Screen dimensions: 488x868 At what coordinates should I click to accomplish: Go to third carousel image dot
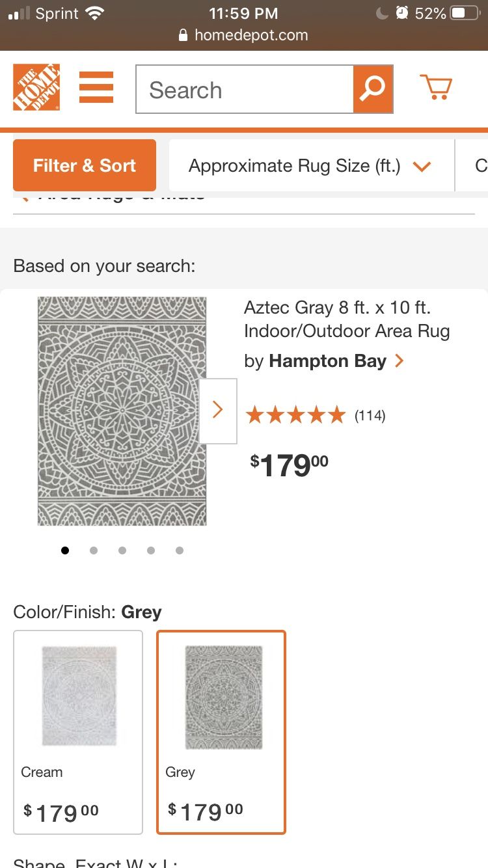(122, 550)
